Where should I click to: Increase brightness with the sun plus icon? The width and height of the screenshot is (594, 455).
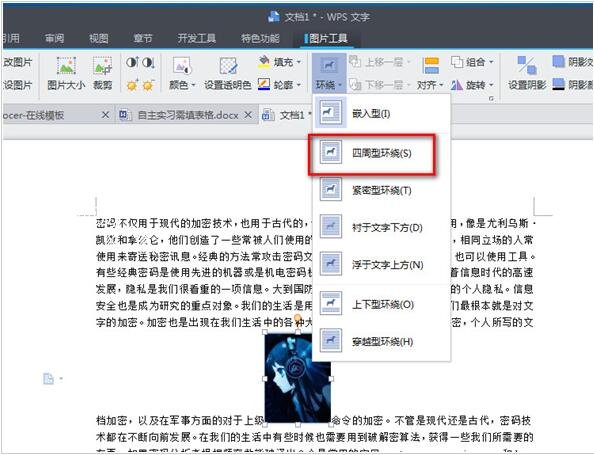[132, 85]
